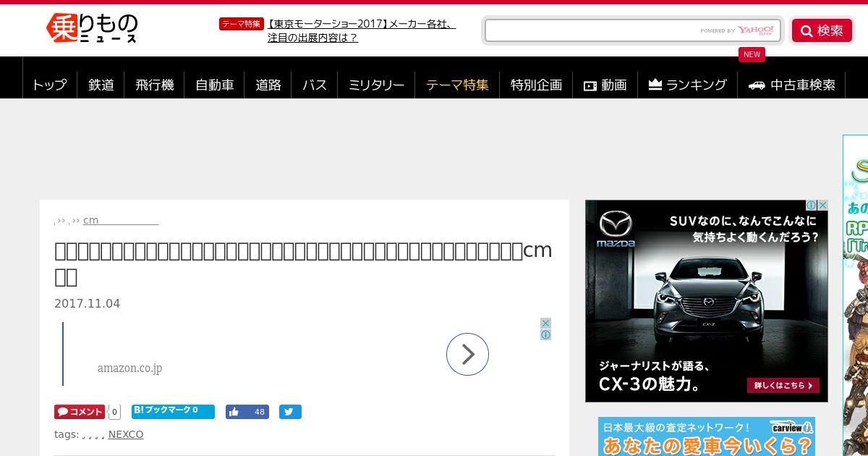Click the Mazda ad info icon
Viewport: 868px width, 456px height.
coord(812,206)
